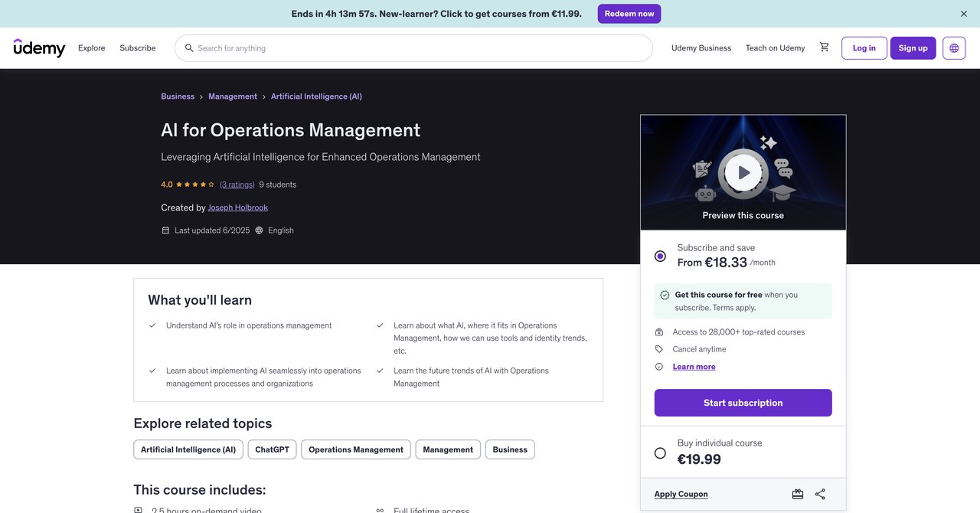Image resolution: width=980 pixels, height=513 pixels.
Task: Open the language globe selector
Action: click(954, 48)
